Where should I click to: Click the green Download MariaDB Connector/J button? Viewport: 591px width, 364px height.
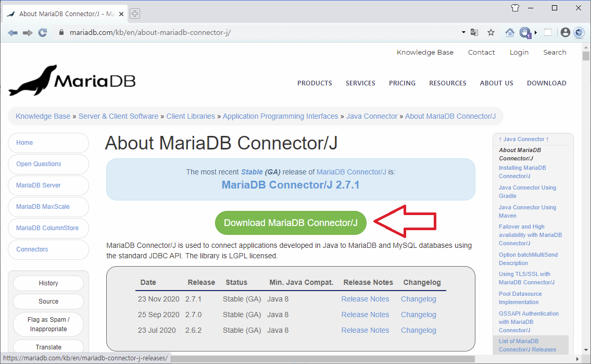[291, 223]
